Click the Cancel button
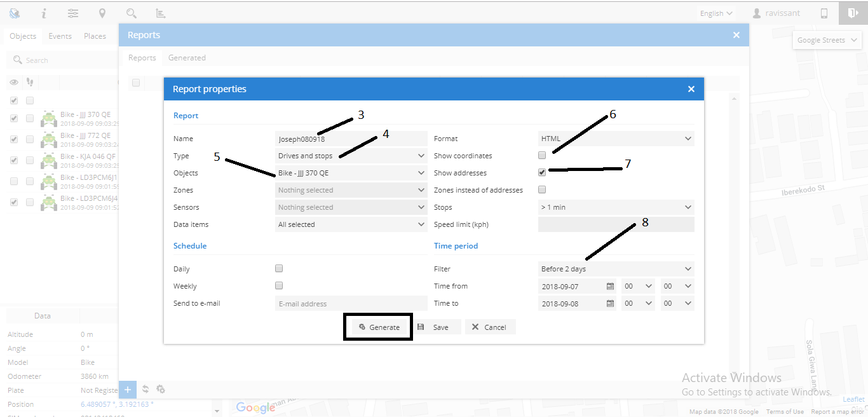Image resolution: width=868 pixels, height=417 pixels. click(x=489, y=327)
